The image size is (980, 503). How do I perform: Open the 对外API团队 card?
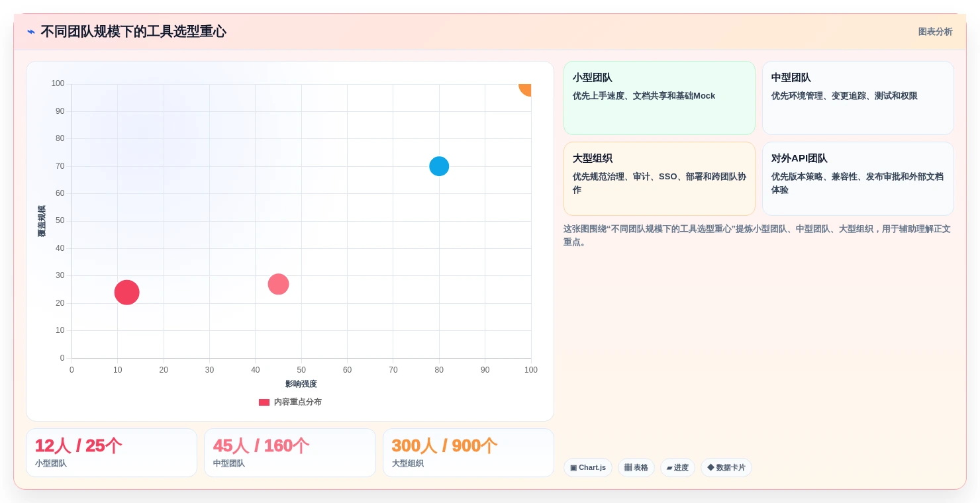tap(857, 179)
